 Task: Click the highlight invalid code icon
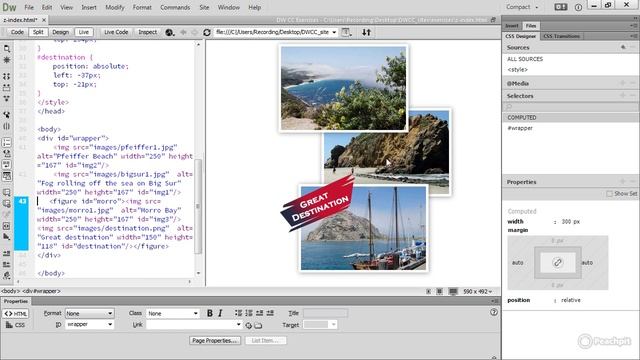[x=7, y=153]
